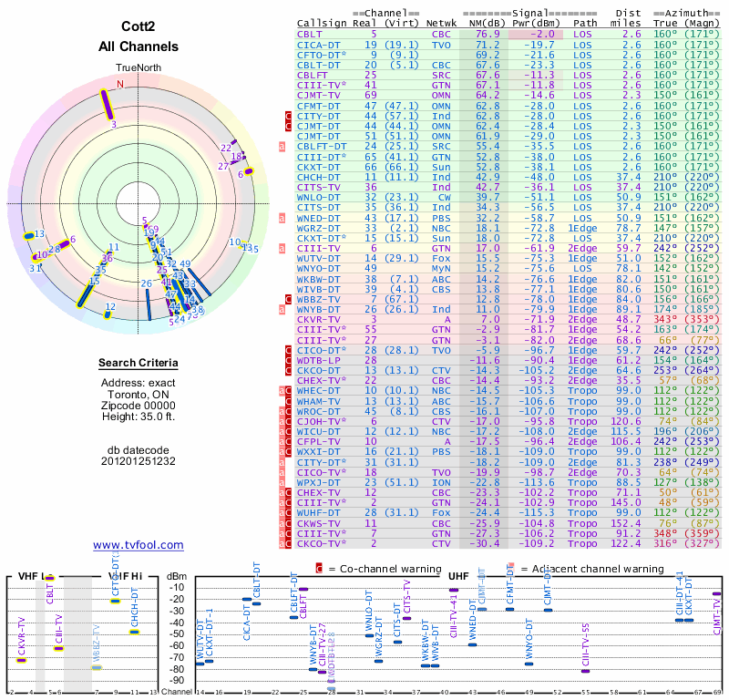The image size is (729, 700).
Task: Click the 'NM(dB)' column header
Action: click(486, 24)
